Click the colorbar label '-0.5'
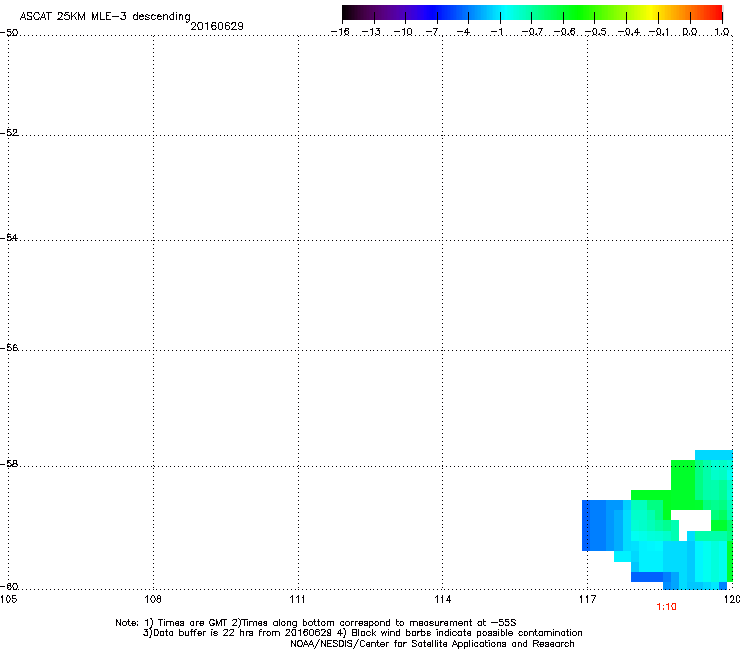This screenshot has height=650, width=740. (x=596, y=32)
